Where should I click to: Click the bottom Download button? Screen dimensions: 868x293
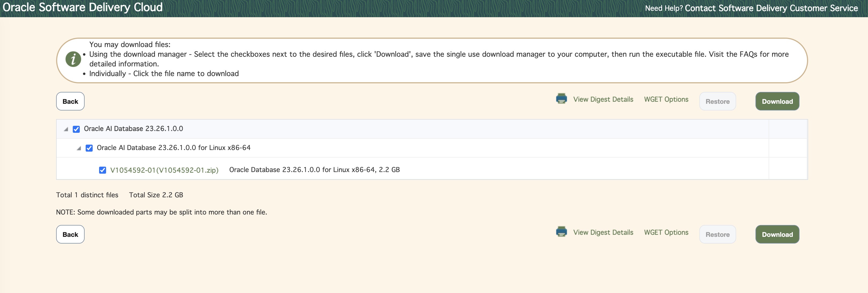coord(777,234)
